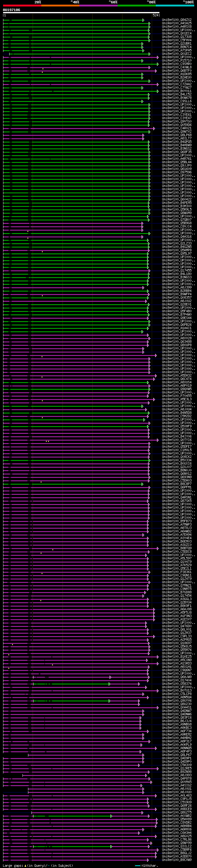Select the AU197106 query name

click(x=11, y=10)
